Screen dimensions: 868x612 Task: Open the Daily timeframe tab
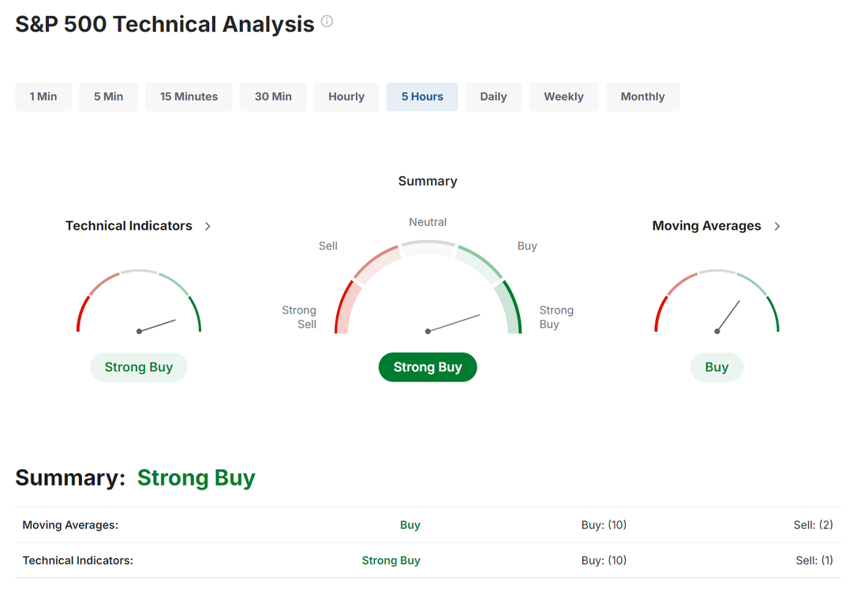pyautogui.click(x=493, y=96)
